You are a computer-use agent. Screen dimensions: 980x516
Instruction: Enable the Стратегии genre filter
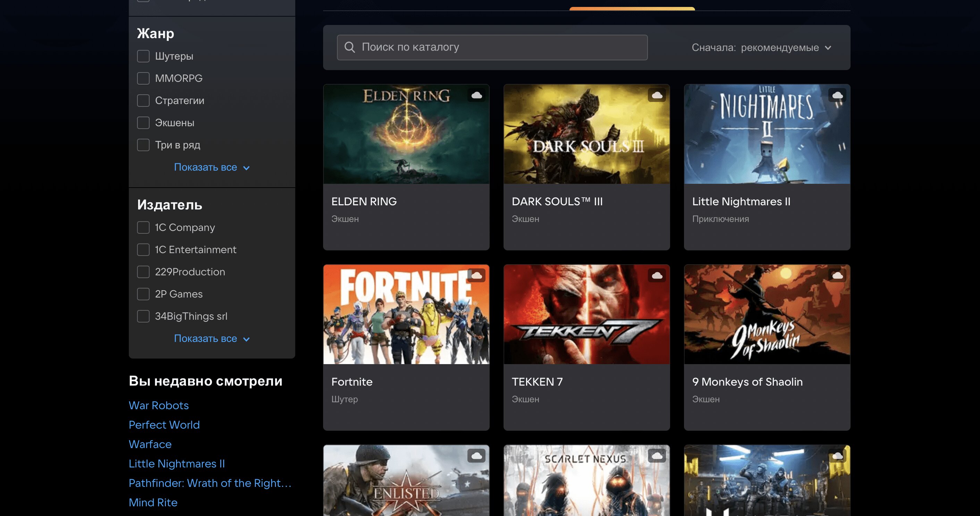pos(143,100)
